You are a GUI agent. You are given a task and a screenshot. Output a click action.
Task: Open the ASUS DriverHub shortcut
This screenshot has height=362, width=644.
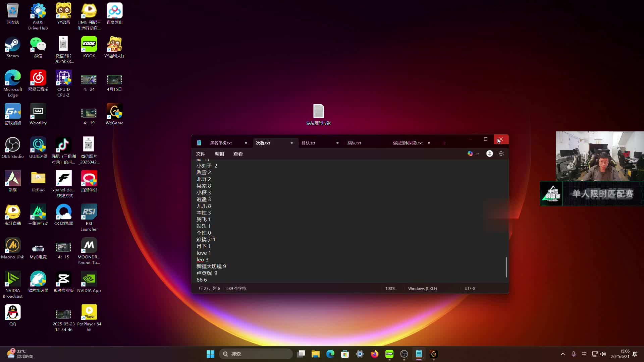[x=38, y=16]
